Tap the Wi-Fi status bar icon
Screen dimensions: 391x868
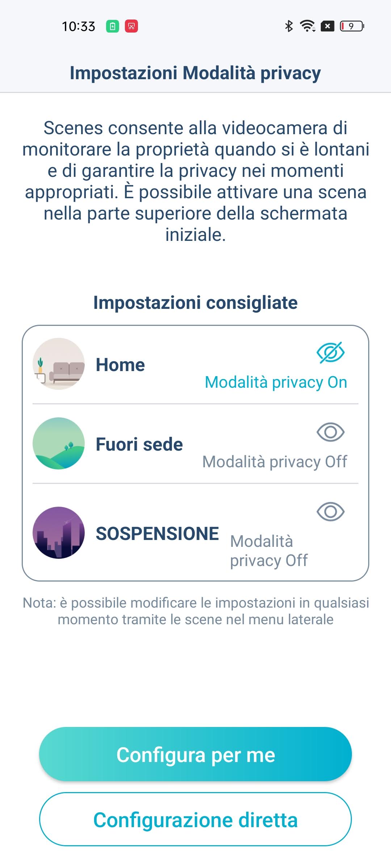point(307,26)
